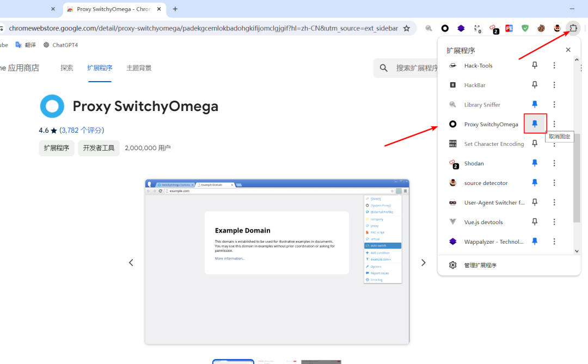588x364 pixels.
Task: Pin the HackBar extension
Action: tap(535, 85)
